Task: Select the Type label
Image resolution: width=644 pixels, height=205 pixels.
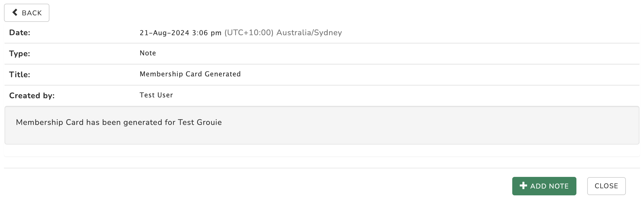Action: [20, 53]
